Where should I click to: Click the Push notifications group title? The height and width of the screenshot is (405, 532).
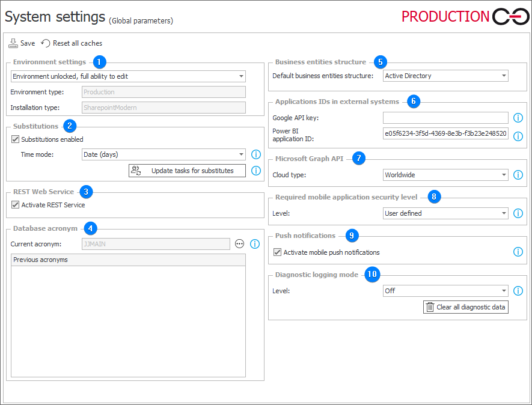pos(305,236)
